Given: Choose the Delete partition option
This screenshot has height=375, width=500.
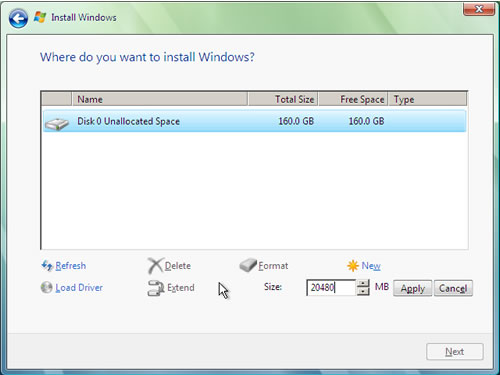Looking at the screenshot, I should pyautogui.click(x=178, y=266).
